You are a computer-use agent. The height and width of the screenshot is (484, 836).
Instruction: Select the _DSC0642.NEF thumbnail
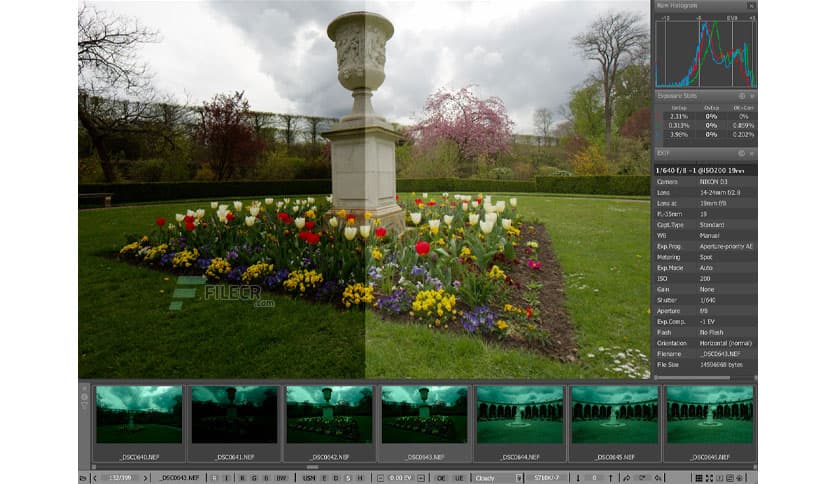click(329, 424)
